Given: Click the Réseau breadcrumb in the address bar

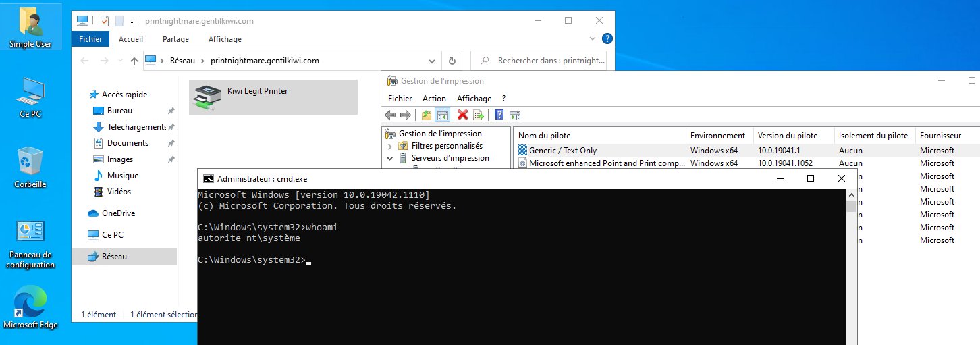Looking at the screenshot, I should pos(181,61).
